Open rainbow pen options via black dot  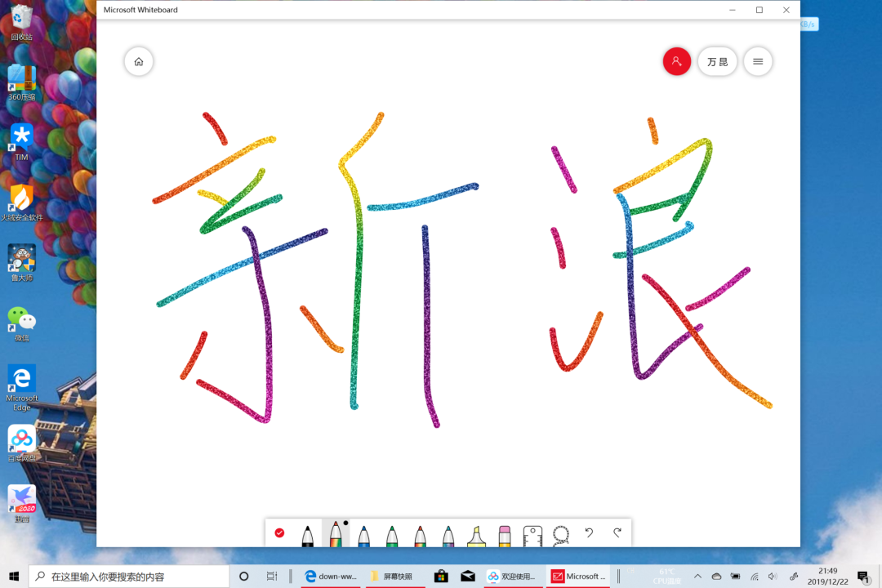[345, 523]
